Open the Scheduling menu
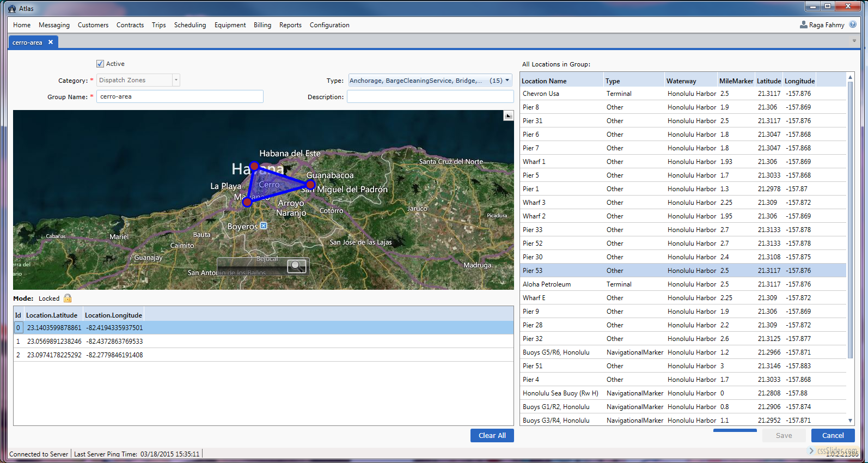 coord(190,25)
